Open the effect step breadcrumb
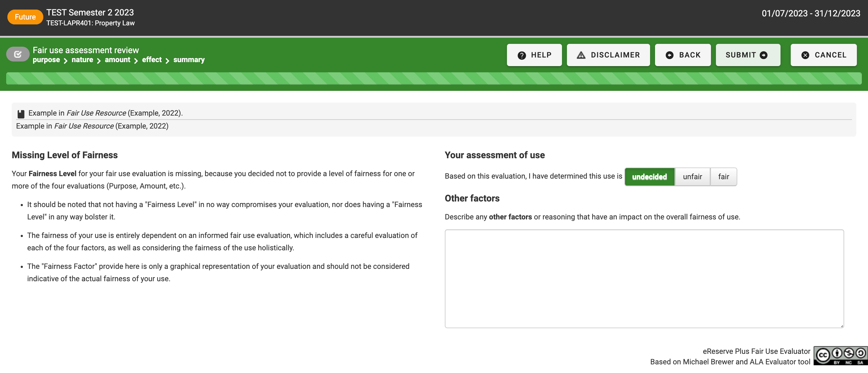Image resolution: width=868 pixels, height=373 pixels. (152, 60)
